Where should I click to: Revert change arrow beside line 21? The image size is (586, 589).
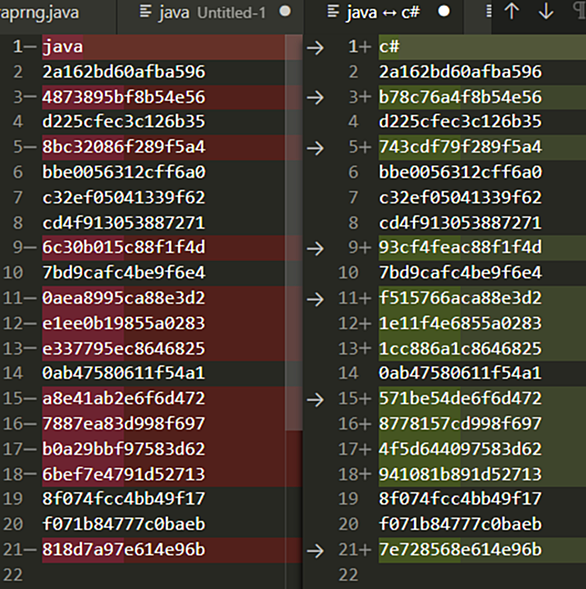pyautogui.click(x=315, y=551)
